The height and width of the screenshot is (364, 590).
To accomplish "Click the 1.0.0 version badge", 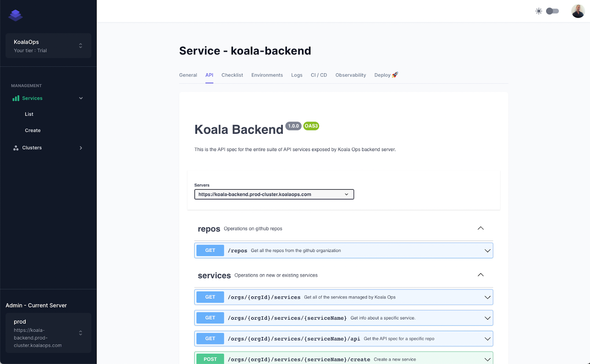I will click(294, 126).
